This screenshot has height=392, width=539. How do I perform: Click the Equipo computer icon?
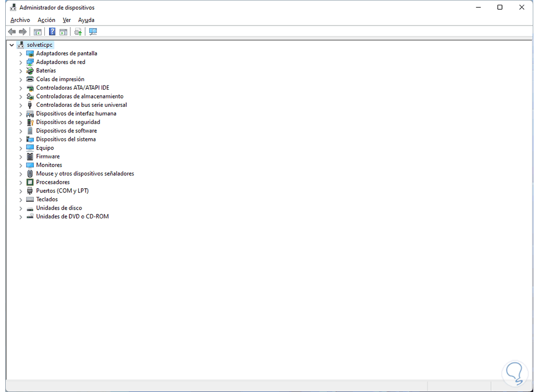[x=30, y=148]
